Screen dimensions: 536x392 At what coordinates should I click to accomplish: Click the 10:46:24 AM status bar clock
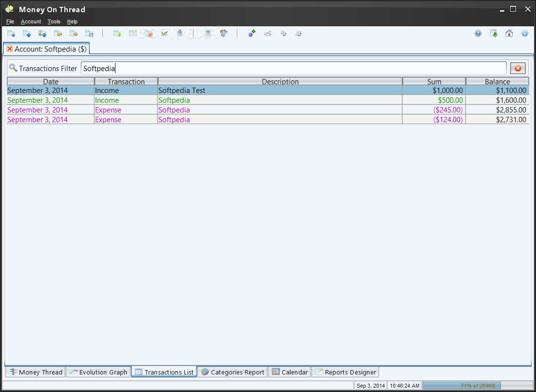click(404, 386)
